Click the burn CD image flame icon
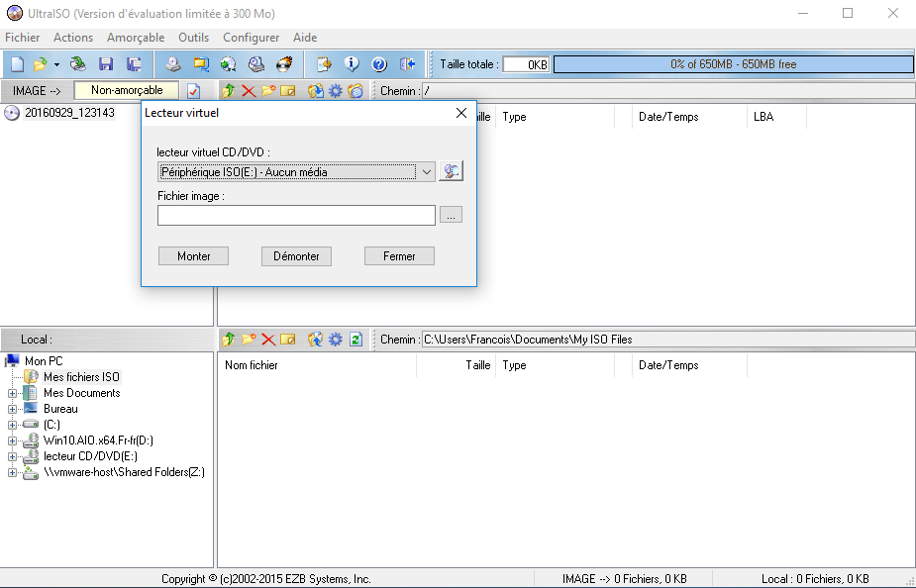This screenshot has width=916, height=588. [x=285, y=64]
